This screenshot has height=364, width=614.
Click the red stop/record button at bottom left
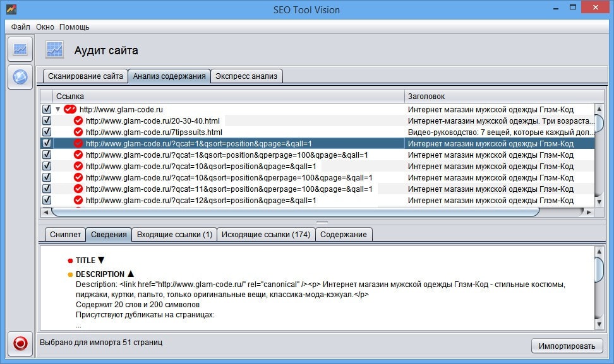pos(20,343)
